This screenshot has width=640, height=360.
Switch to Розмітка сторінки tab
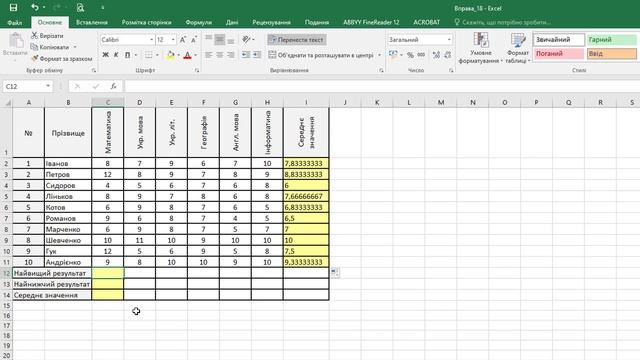[x=147, y=22]
